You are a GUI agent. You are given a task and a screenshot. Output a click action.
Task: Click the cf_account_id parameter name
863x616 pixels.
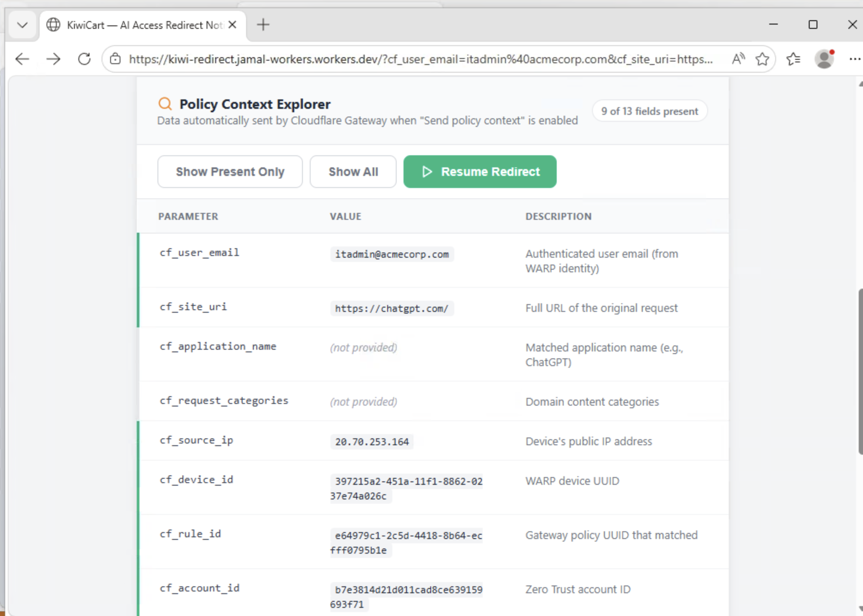click(199, 588)
